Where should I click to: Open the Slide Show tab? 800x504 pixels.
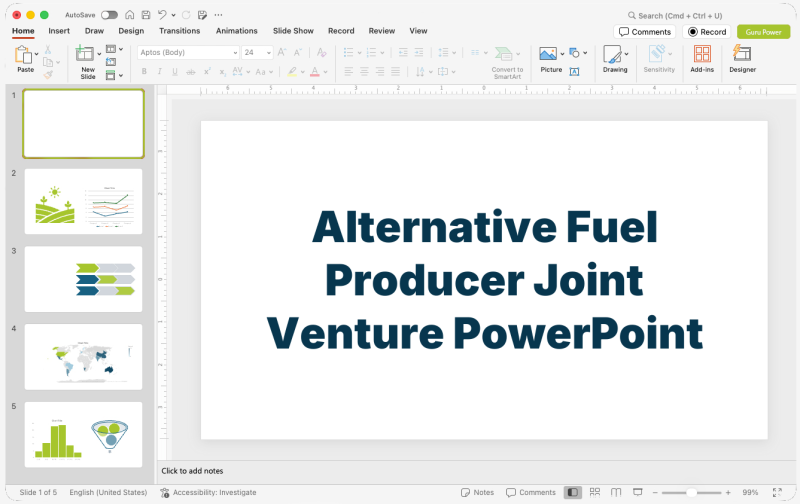[293, 31]
